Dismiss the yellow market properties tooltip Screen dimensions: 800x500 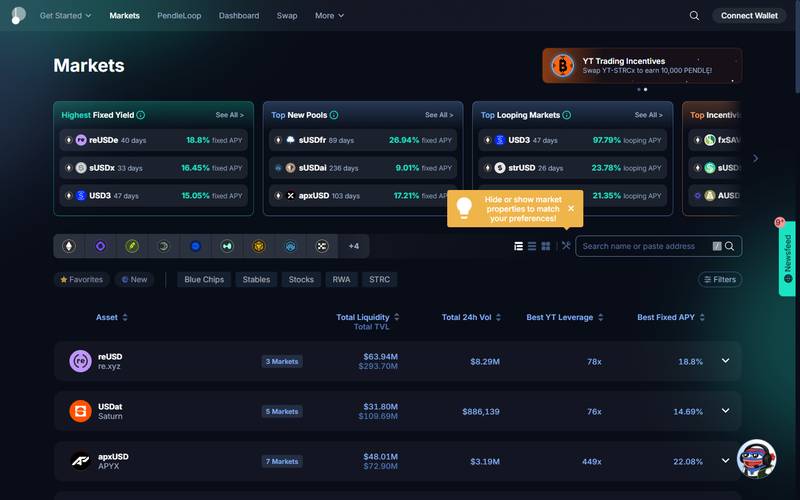[x=571, y=209]
